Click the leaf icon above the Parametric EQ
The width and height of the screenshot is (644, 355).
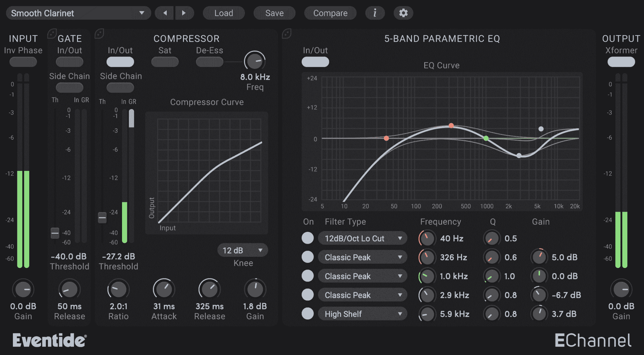point(286,33)
